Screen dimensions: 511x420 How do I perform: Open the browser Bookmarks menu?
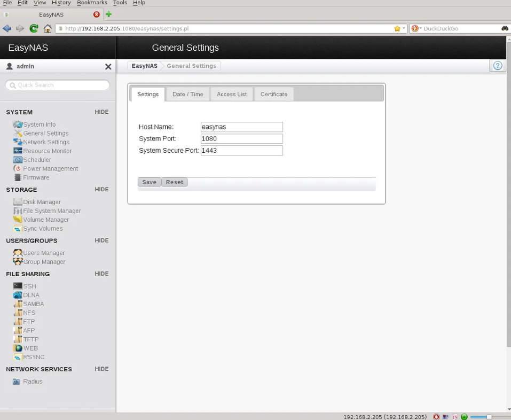92,3
